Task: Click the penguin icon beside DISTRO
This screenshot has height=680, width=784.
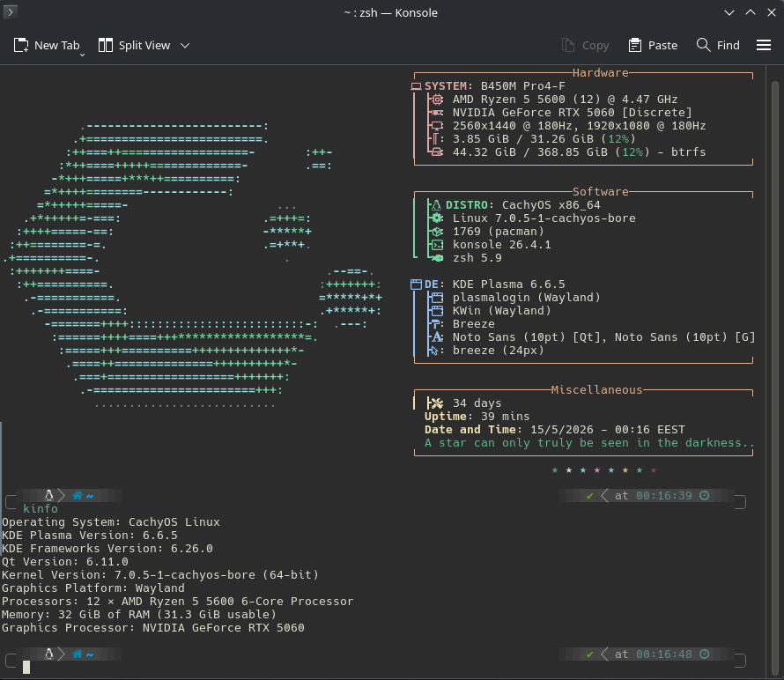Action: (437, 205)
